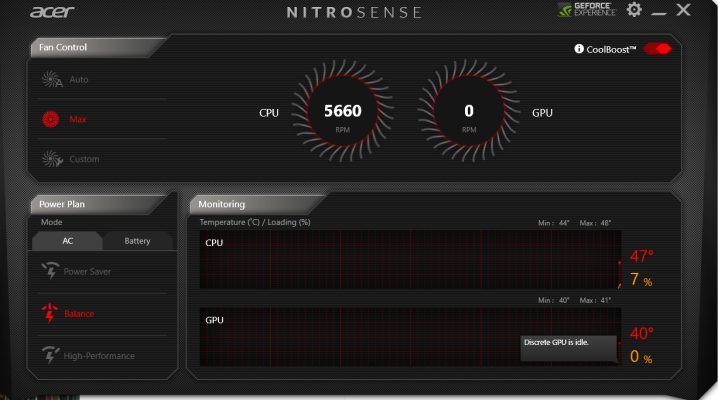The width and height of the screenshot is (718, 400).
Task: Click the High-Performance plan icon
Action: tap(50, 355)
